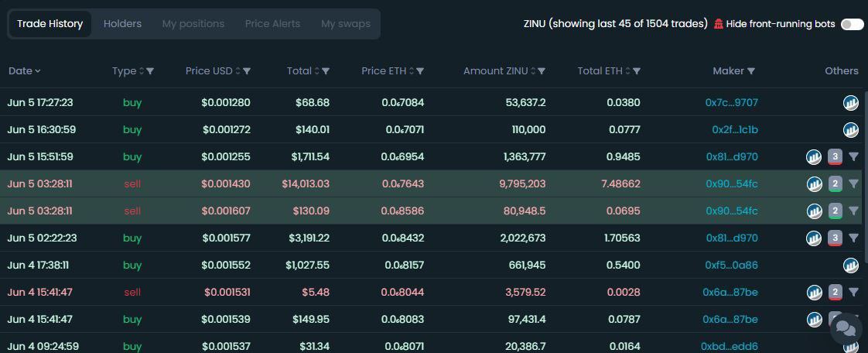The image size is (868, 353).
Task: Open the My positions tab
Action: 193,24
